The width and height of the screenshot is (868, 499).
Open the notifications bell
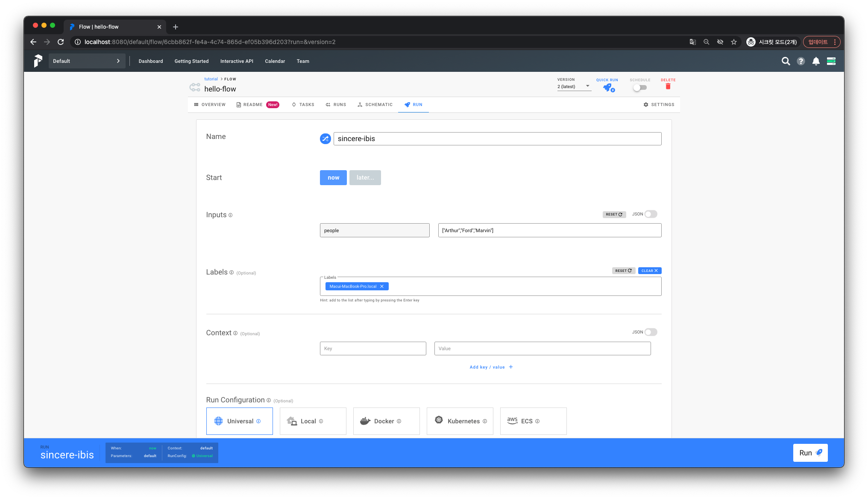click(x=816, y=61)
